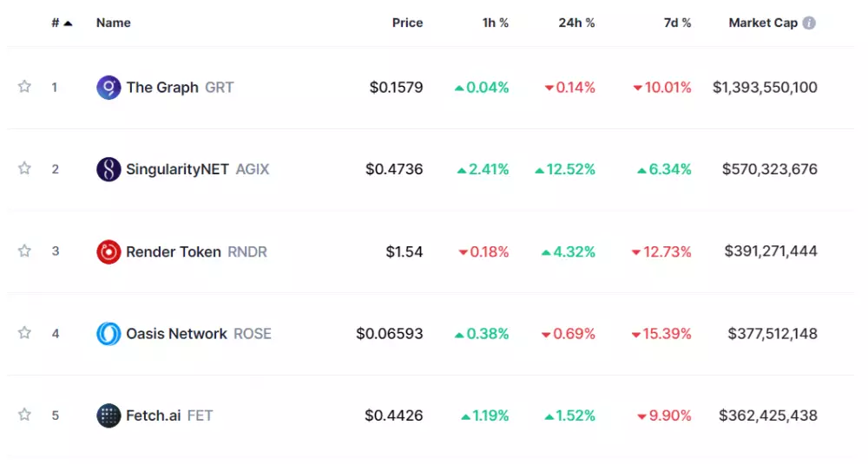Click Market Cap info icon
The height and width of the screenshot is (464, 868).
coord(809,23)
